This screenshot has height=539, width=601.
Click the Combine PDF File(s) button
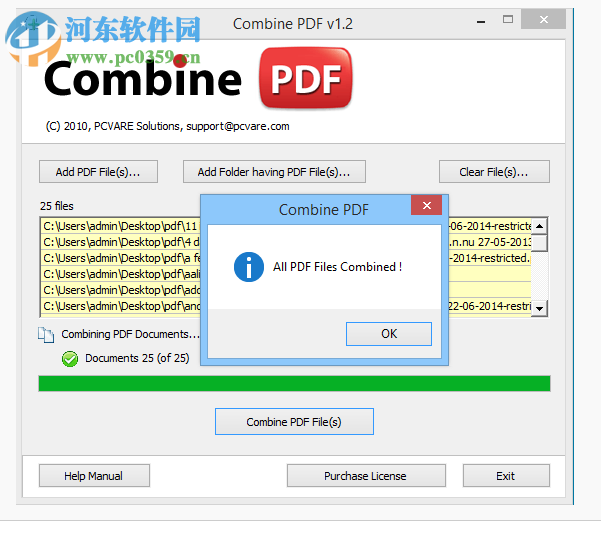294,422
